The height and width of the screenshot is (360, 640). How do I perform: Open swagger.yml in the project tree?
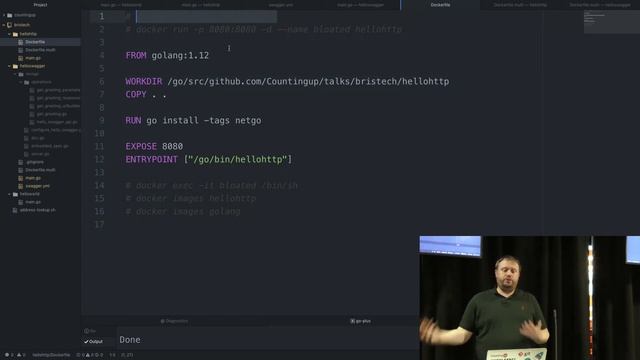tap(38, 186)
